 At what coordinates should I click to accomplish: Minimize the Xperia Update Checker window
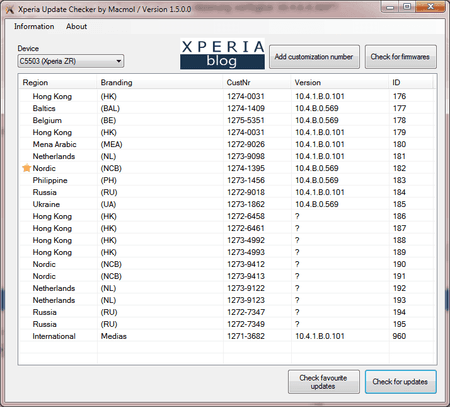[x=390, y=7]
